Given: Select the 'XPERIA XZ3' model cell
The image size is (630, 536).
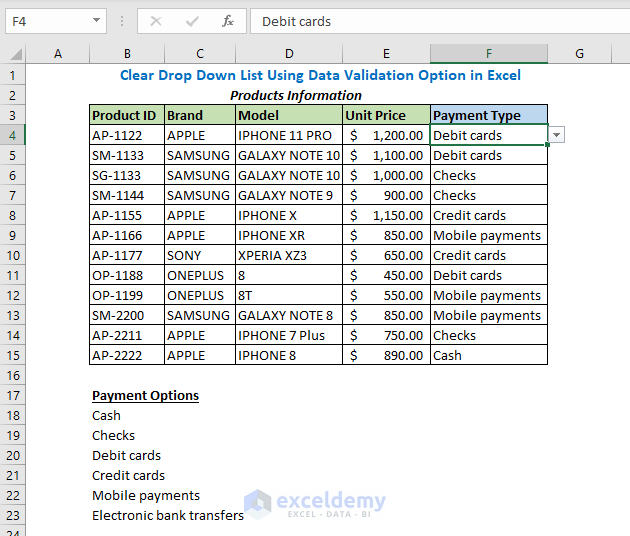Looking at the screenshot, I should tap(289, 256).
